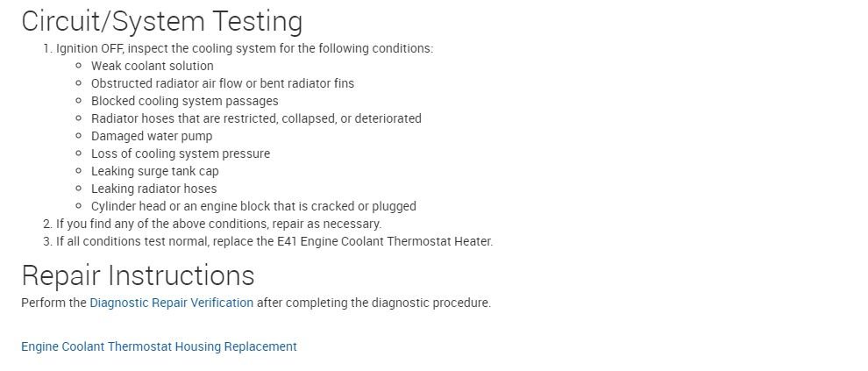
Task: Click 'Loss of cooling system pressure' item
Action: click(180, 153)
